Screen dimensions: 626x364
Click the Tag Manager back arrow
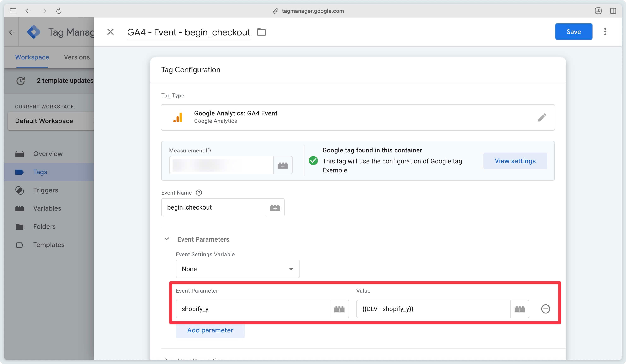[11, 32]
